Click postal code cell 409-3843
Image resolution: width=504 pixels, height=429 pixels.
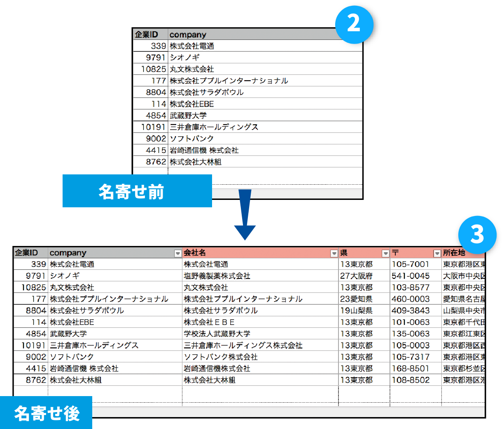coord(415,311)
